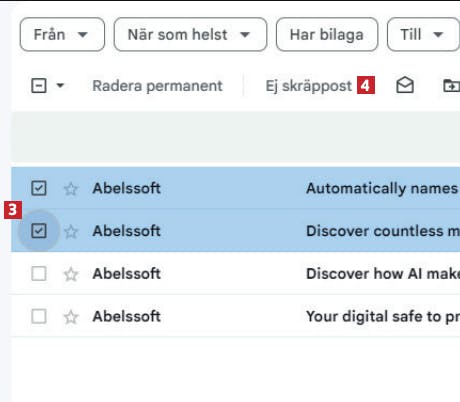The width and height of the screenshot is (460, 402).
Task: Uncheck the Discover countless email checkbox
Action: coord(39,231)
